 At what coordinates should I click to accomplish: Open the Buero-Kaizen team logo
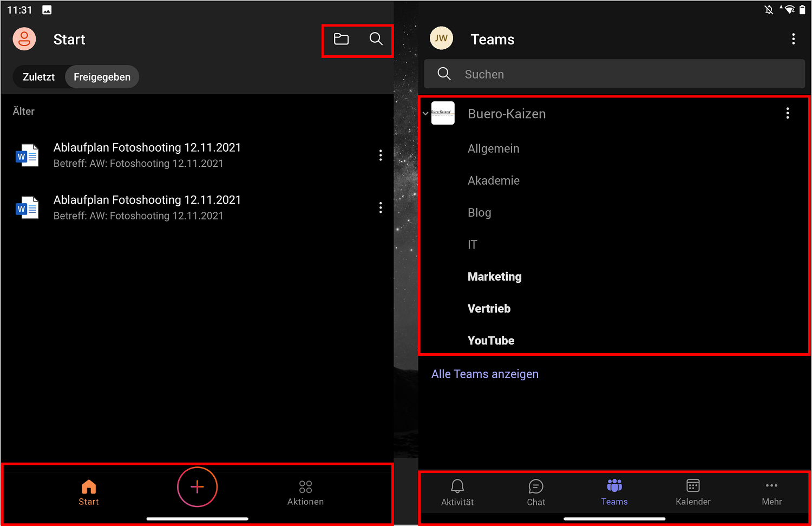[x=443, y=113]
